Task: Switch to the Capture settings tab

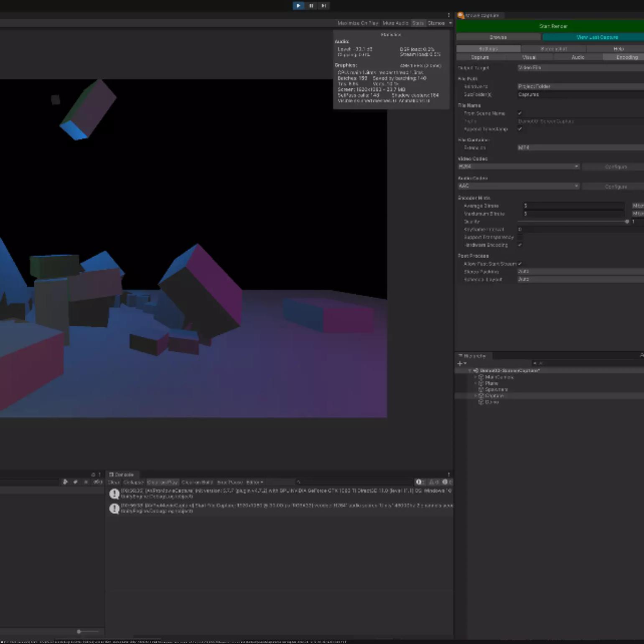Action: click(480, 57)
